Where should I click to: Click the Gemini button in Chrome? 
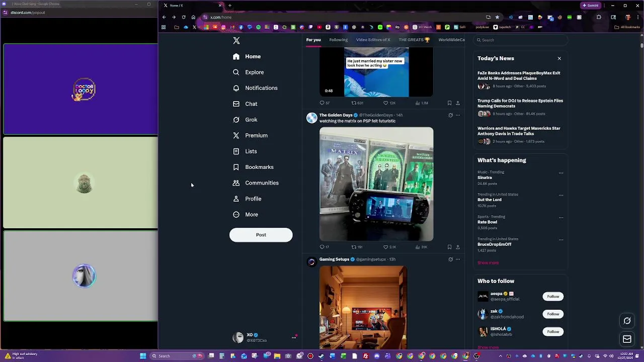pos(591,6)
